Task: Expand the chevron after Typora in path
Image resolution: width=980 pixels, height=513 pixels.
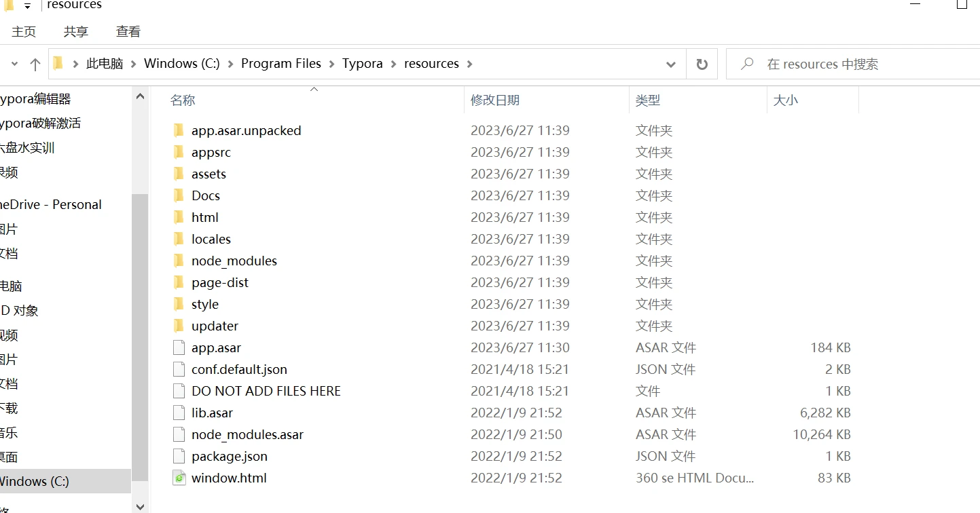Action: click(394, 64)
